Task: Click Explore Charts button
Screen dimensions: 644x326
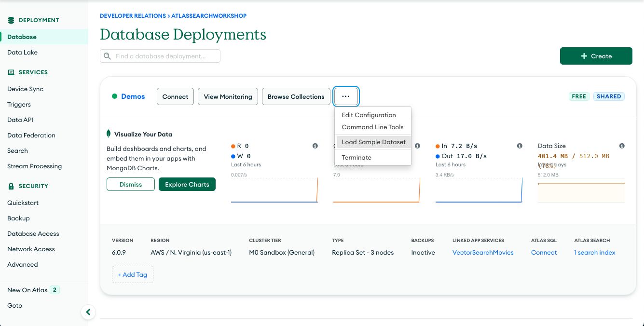Action: (187, 184)
